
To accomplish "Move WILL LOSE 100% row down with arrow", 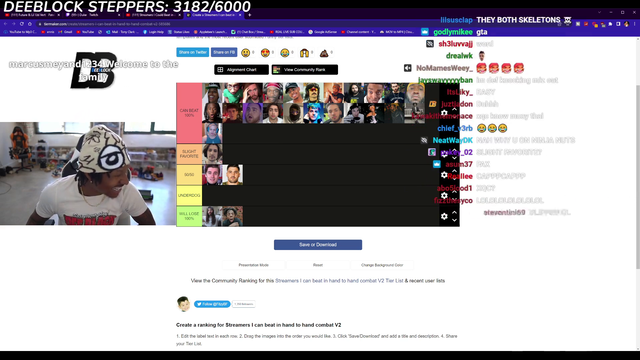I will [454, 220].
